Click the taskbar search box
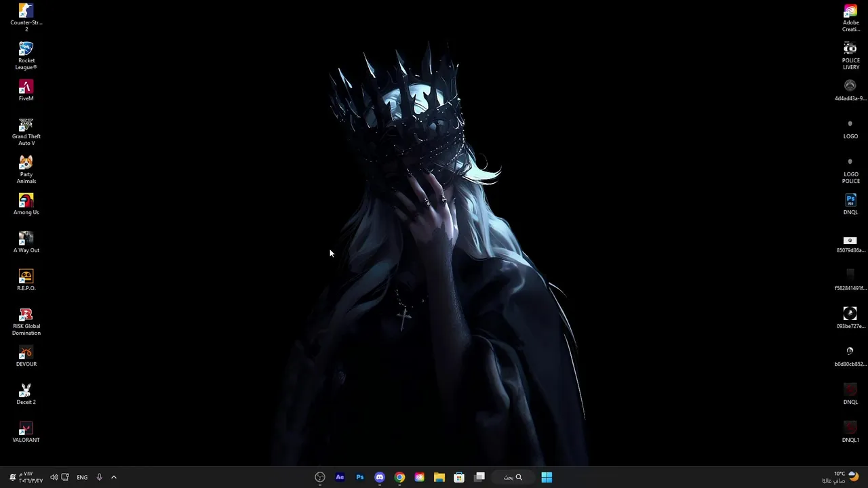The height and width of the screenshot is (488, 868). (x=513, y=477)
